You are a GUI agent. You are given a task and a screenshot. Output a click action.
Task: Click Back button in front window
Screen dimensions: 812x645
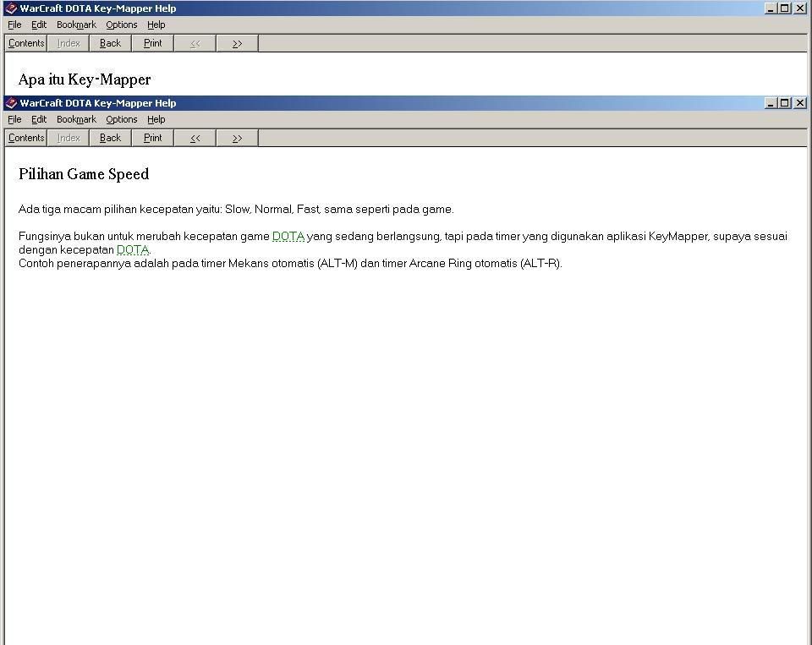click(x=110, y=139)
